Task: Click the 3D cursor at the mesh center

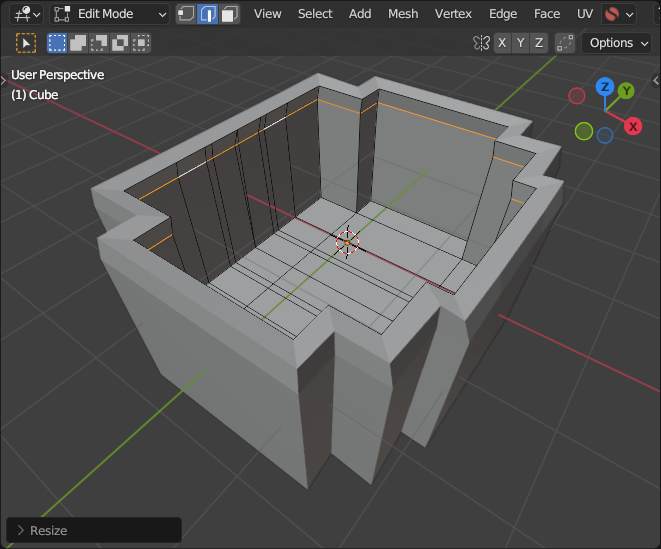Action: (347, 242)
